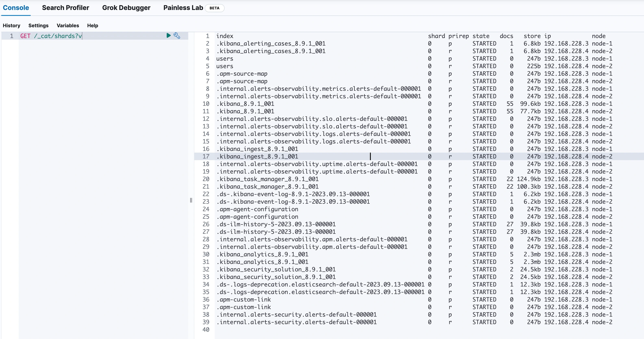Click request editor line number 1
The width and height of the screenshot is (644, 339).
[12, 36]
